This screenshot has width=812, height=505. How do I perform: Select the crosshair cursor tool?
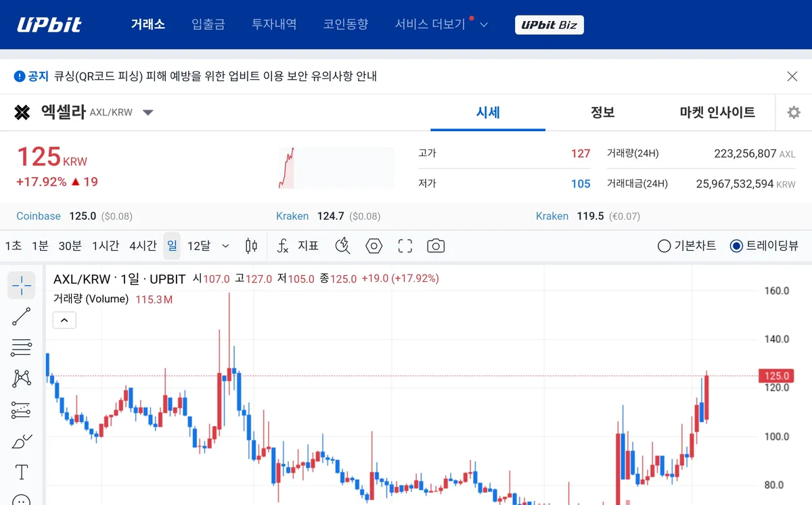pos(22,285)
